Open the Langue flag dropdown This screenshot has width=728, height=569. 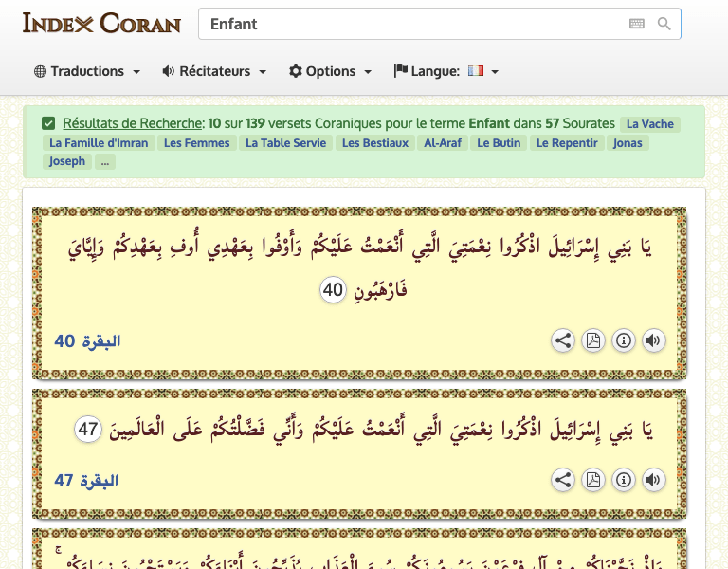[x=446, y=71]
